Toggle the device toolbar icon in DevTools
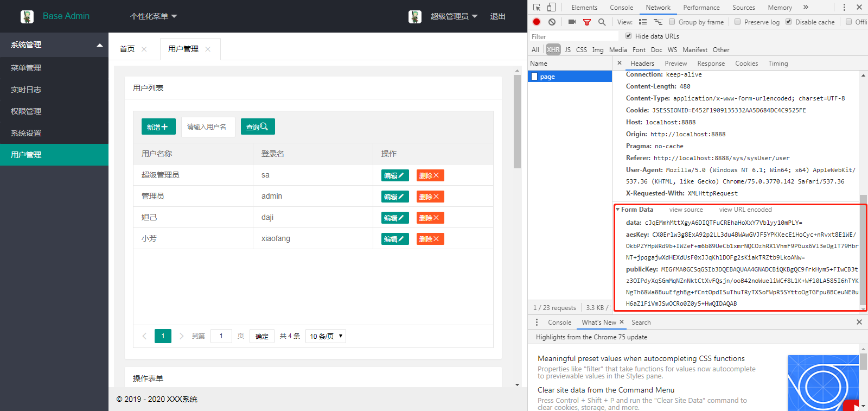The width and height of the screenshot is (868, 411). (551, 7)
